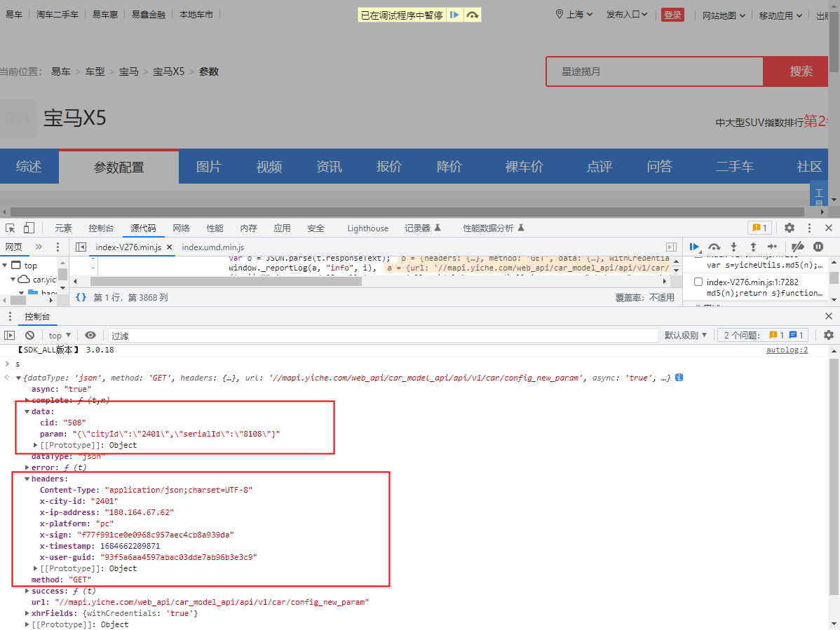Open navigator pane options menu
840x630 pixels.
pos(58,247)
